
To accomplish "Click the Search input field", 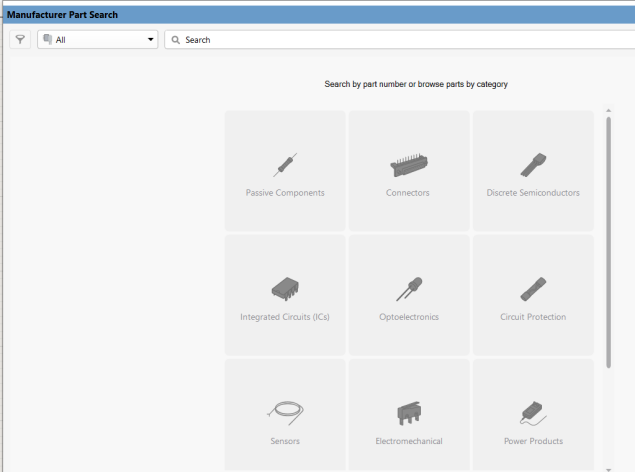I will [x=400, y=40].
